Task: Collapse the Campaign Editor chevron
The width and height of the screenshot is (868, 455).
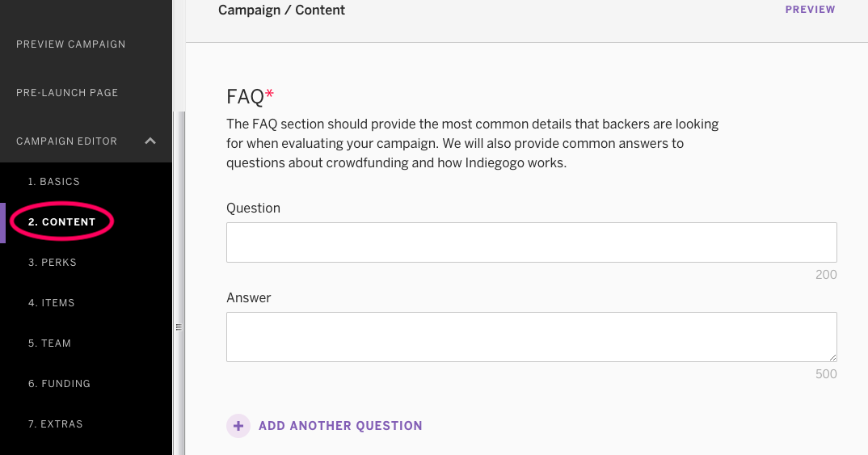Action: point(150,141)
